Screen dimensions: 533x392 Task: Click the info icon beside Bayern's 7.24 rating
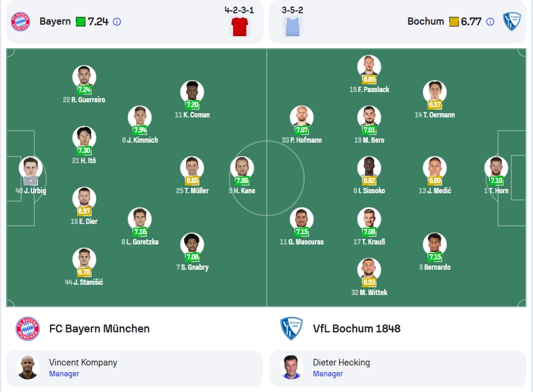pyautogui.click(x=117, y=22)
